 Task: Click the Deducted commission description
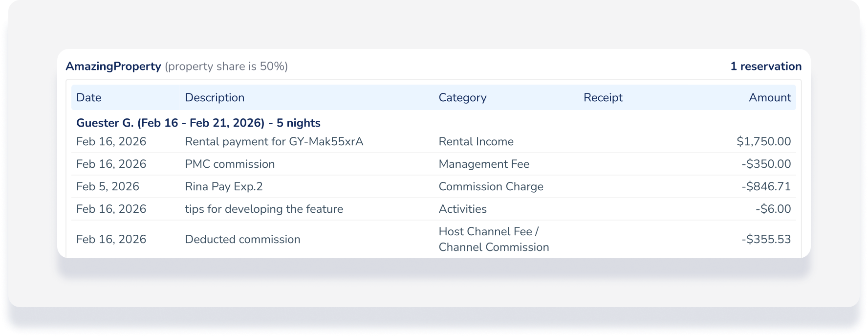coord(242,240)
